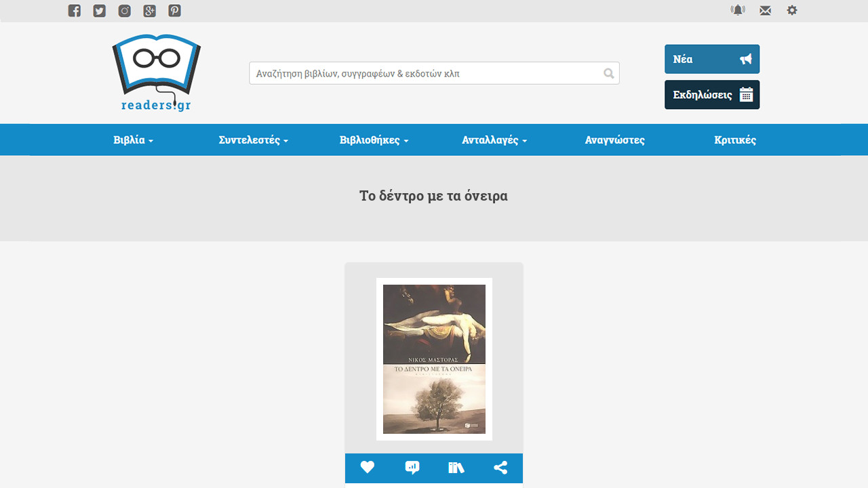This screenshot has height=488, width=868.
Task: Share the book using share icon
Action: 500,468
